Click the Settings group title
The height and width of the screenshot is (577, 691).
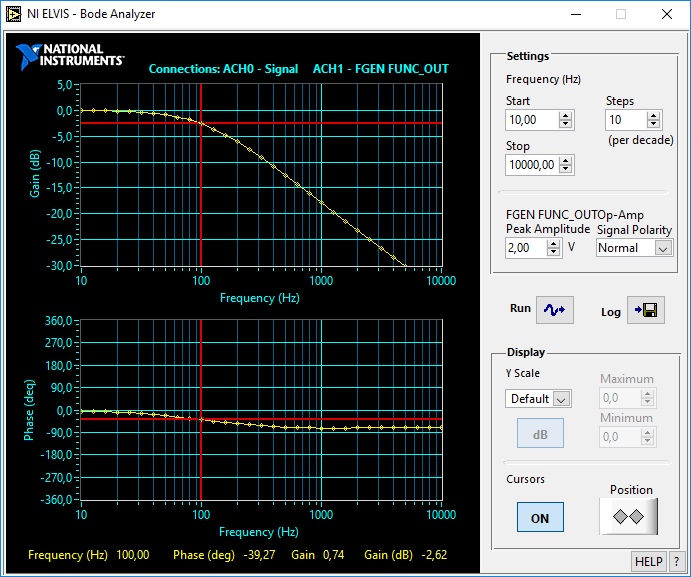pyautogui.click(x=528, y=56)
